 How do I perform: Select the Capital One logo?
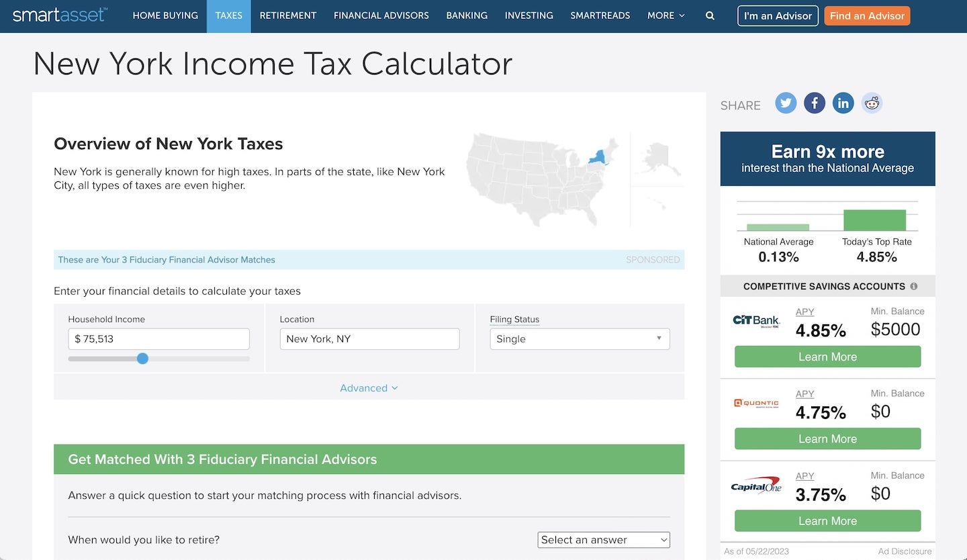[x=757, y=485]
